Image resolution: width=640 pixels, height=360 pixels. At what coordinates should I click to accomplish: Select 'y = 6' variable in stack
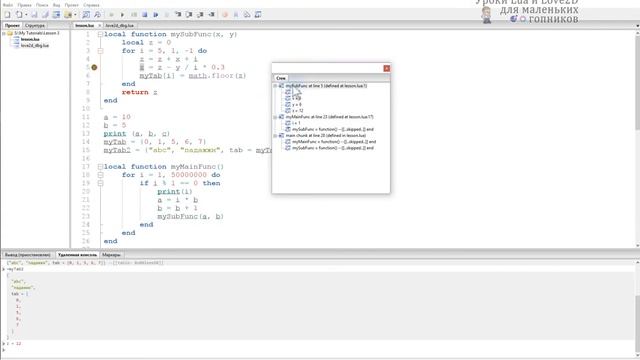point(297,105)
